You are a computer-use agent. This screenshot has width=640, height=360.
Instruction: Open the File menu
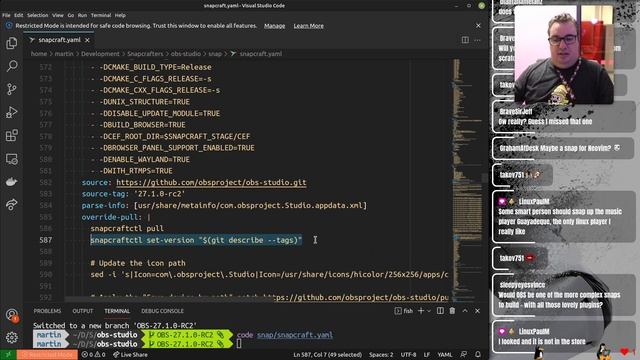click(x=6, y=15)
